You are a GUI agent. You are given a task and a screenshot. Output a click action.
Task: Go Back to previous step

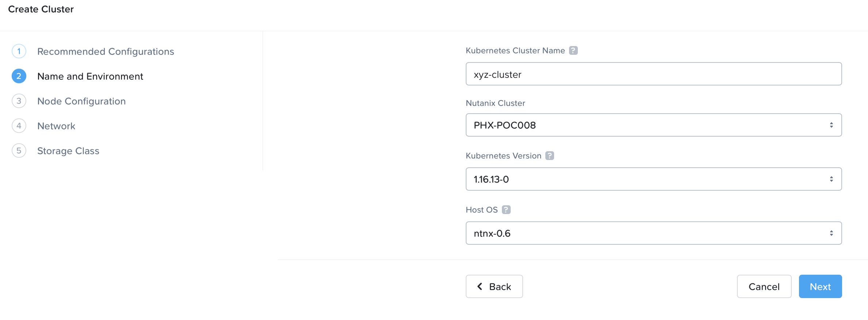click(494, 286)
